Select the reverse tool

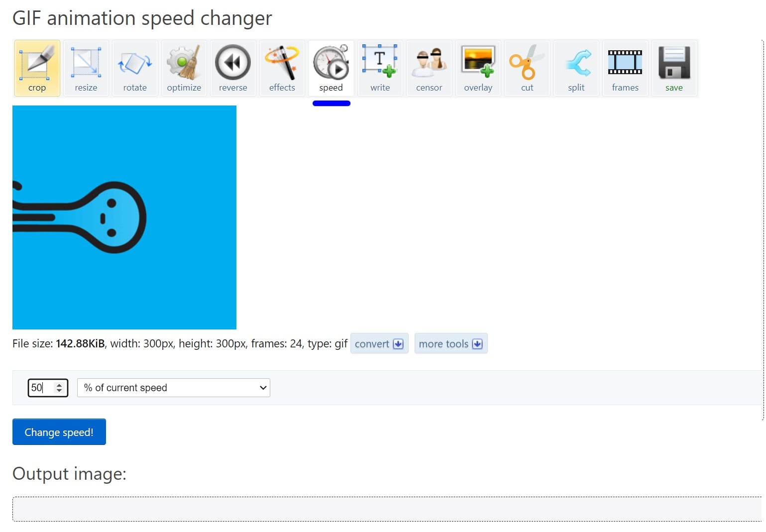coord(233,68)
